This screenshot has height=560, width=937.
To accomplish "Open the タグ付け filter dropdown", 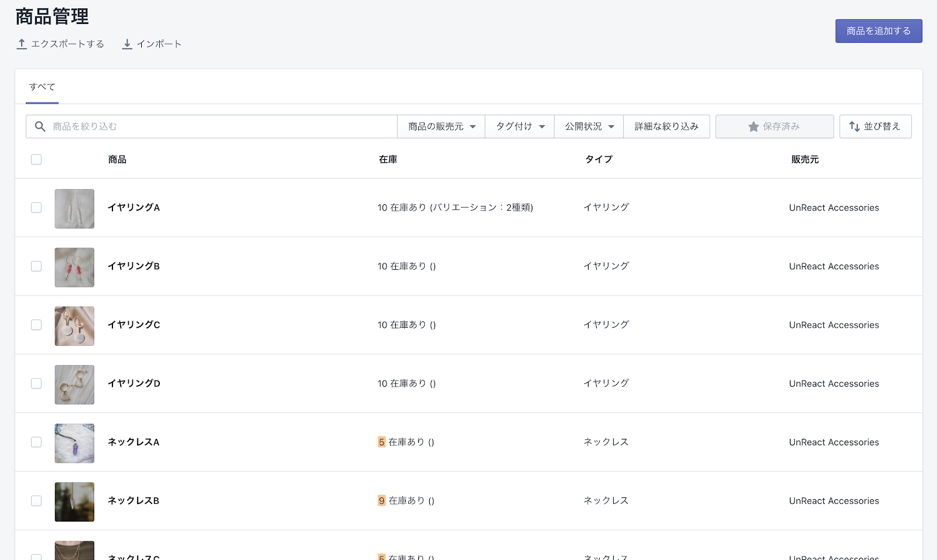I will [519, 126].
